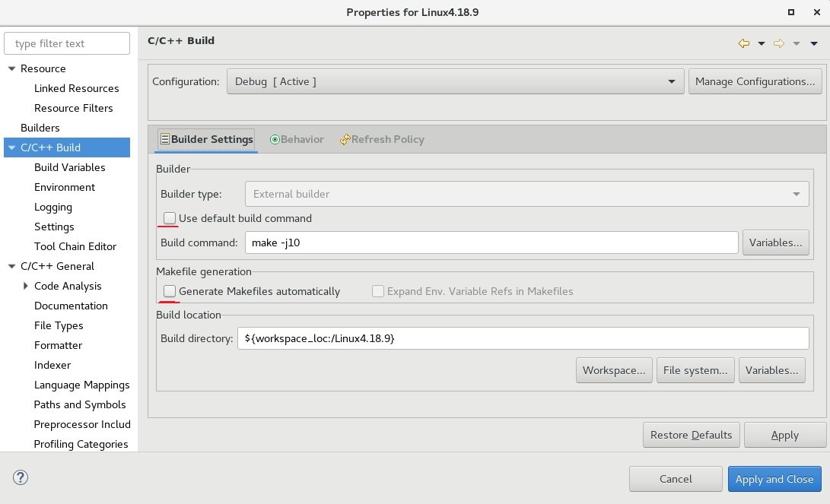Select Tool Chain Editor in the sidebar
Screen dimensions: 830x504
tap(75, 246)
